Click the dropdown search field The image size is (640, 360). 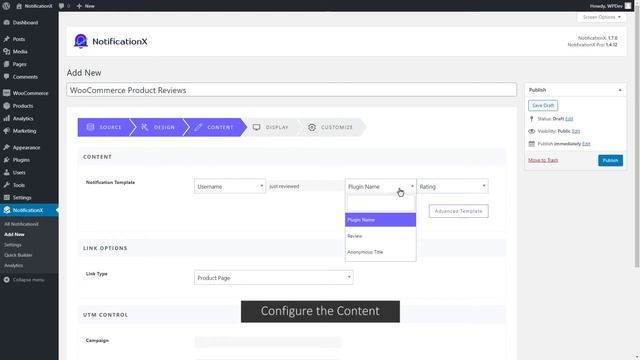(380, 203)
